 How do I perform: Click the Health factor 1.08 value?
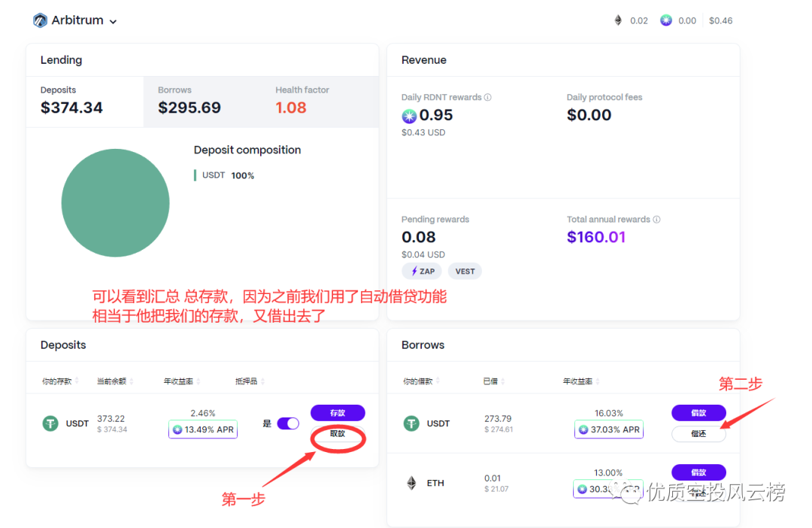290,108
